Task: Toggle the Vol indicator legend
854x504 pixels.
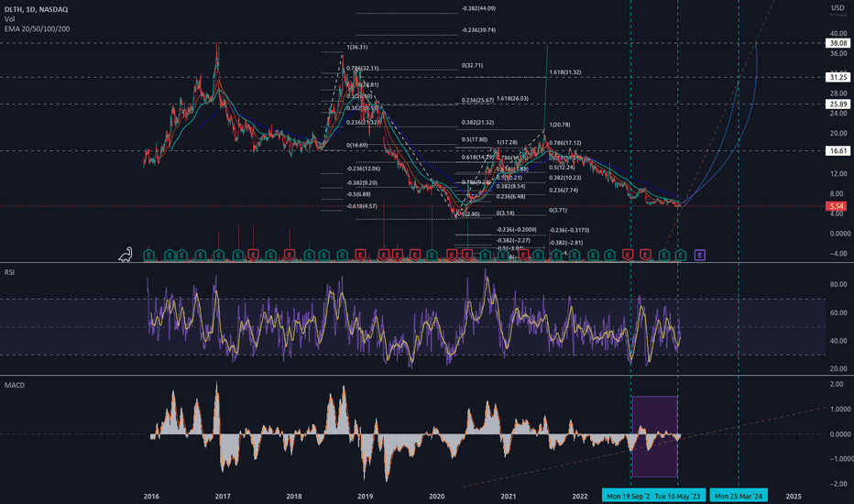Action: (x=10, y=19)
